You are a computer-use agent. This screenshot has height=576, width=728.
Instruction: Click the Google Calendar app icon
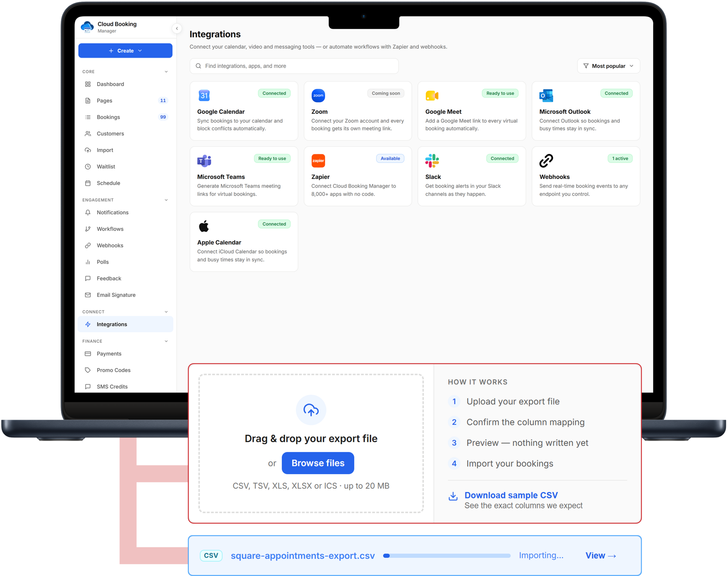(x=204, y=95)
